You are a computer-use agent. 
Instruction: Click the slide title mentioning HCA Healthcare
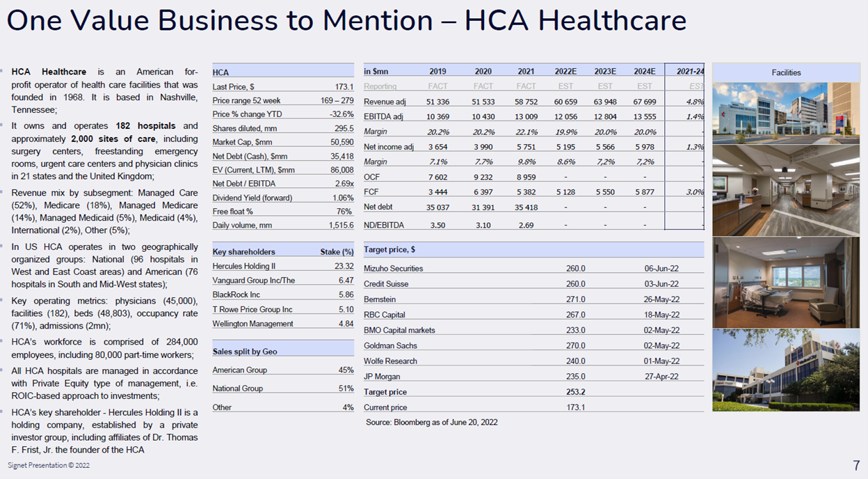346,22
